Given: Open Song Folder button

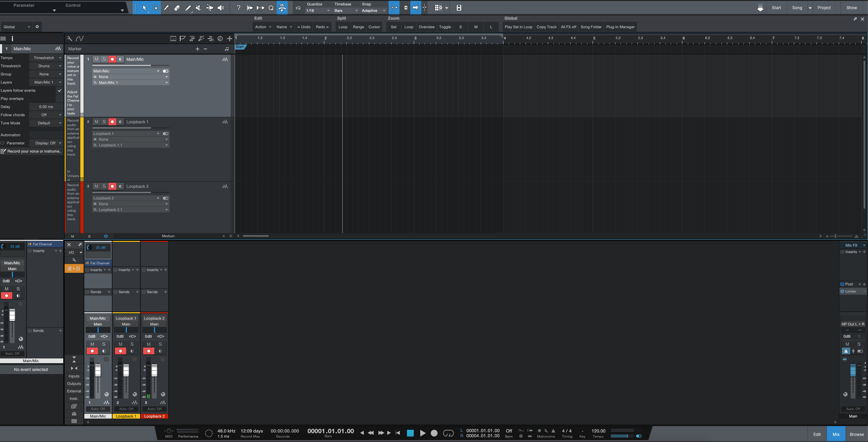Looking at the screenshot, I should (591, 27).
